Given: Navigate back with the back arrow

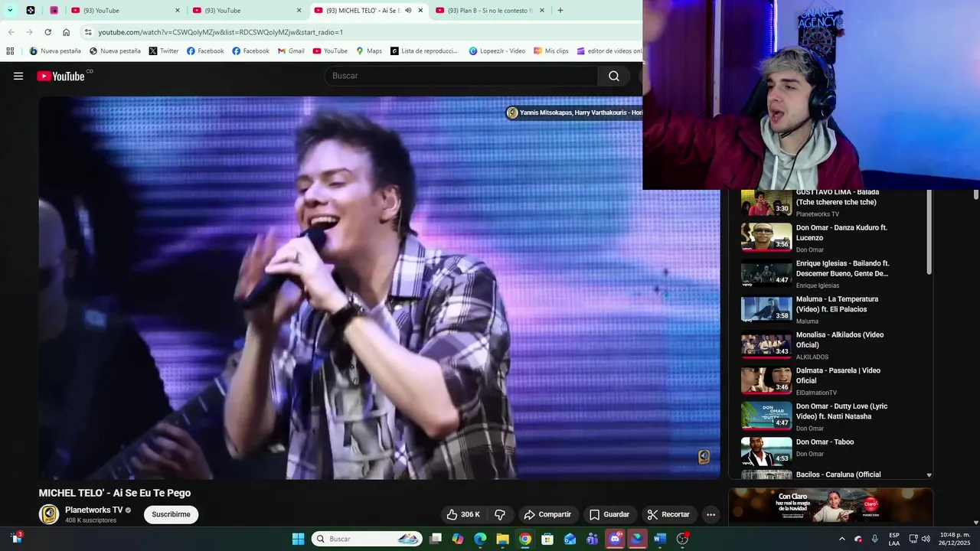Looking at the screenshot, I should (11, 32).
